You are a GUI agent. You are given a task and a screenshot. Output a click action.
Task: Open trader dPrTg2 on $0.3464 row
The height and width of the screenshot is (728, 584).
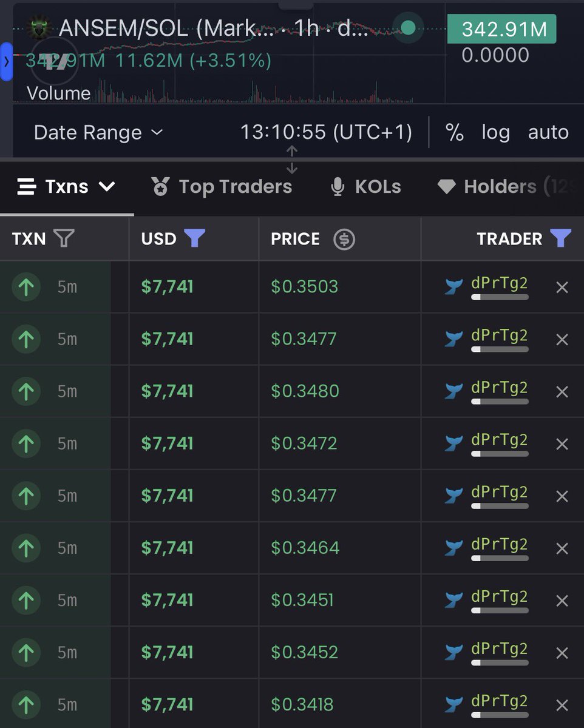[499, 544]
